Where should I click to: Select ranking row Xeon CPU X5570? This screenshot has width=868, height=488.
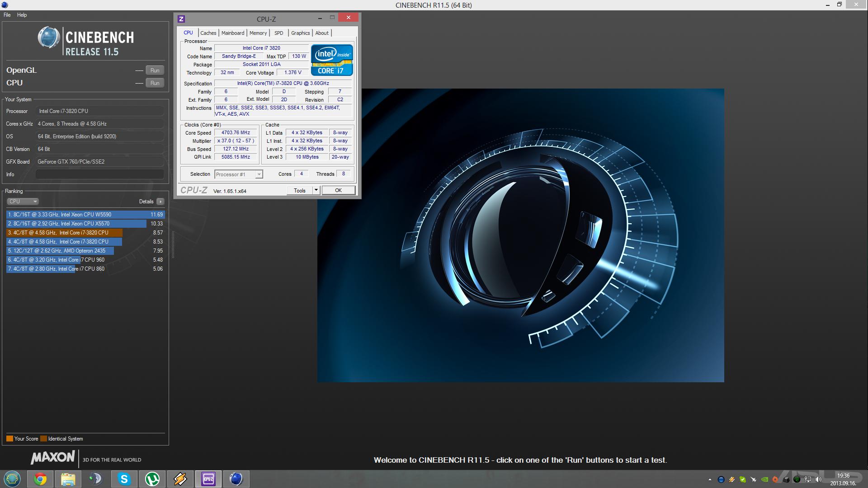(x=85, y=224)
